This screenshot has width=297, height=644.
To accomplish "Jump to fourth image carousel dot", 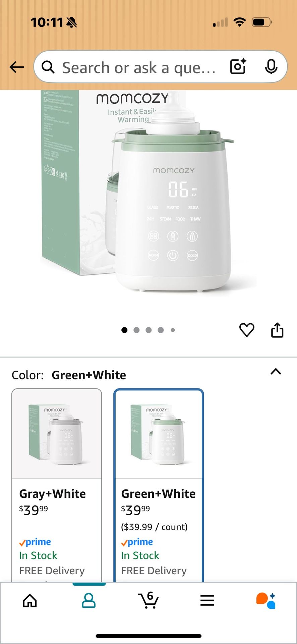I will tap(161, 330).
